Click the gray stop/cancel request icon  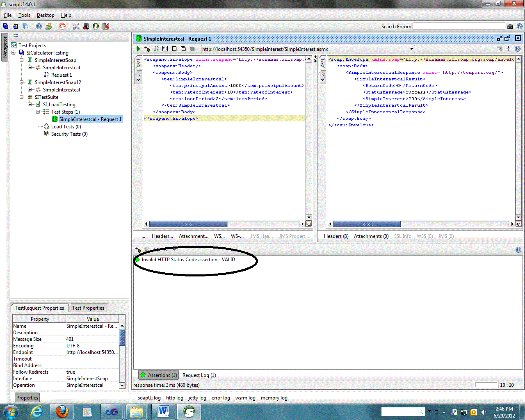(192, 49)
